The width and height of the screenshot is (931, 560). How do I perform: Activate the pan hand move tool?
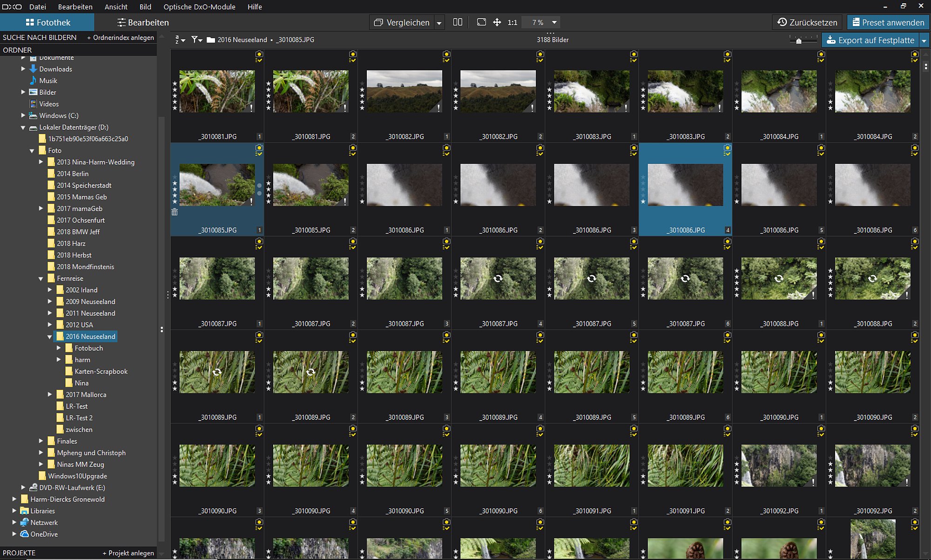tap(497, 22)
